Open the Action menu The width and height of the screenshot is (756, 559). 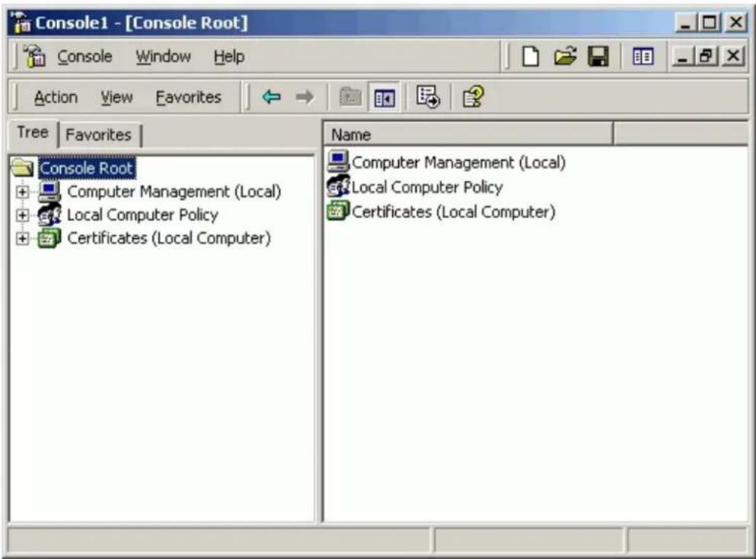click(x=56, y=97)
